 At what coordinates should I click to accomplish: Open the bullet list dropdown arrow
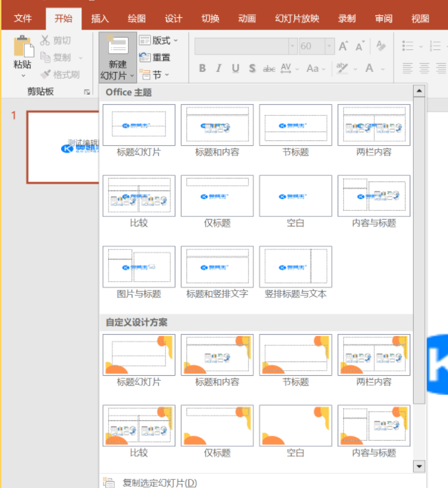(421, 47)
